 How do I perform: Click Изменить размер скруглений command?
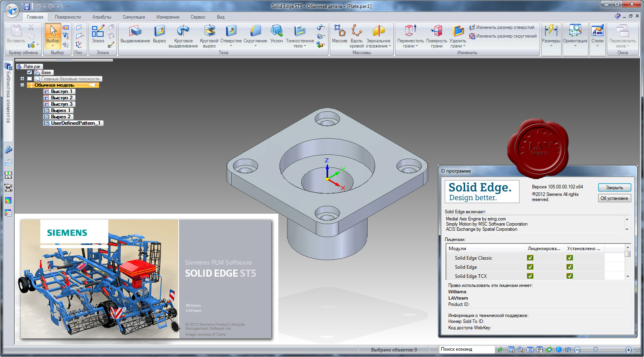pyautogui.click(x=503, y=36)
